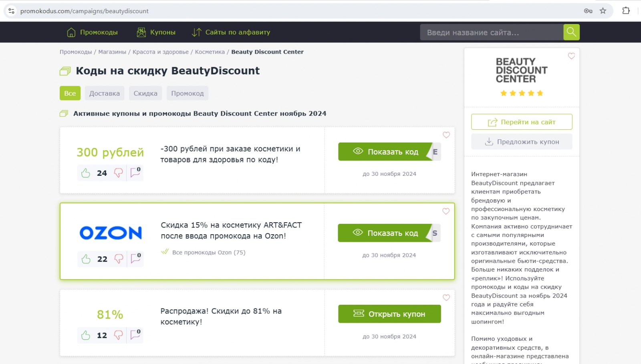This screenshot has width=641, height=364.
Task: Like the 300 рублей coupon with thumbs up
Action: (86, 173)
